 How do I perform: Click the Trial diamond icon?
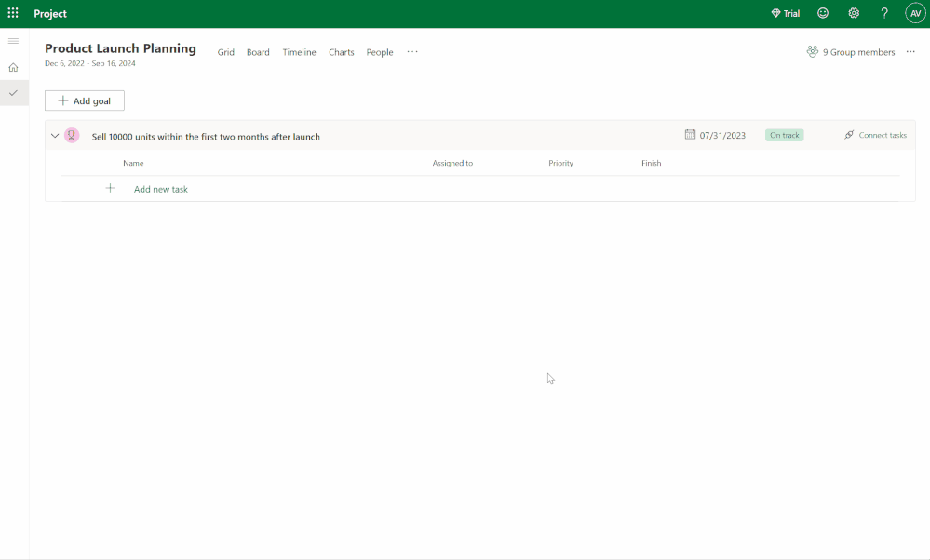pyautogui.click(x=775, y=13)
